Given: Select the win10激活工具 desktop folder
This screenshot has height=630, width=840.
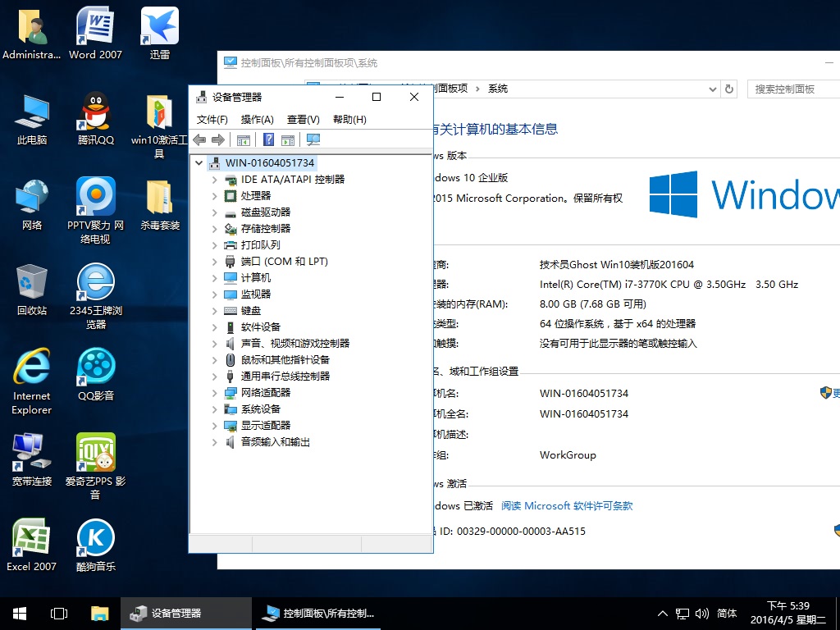Looking at the screenshot, I should [159, 126].
